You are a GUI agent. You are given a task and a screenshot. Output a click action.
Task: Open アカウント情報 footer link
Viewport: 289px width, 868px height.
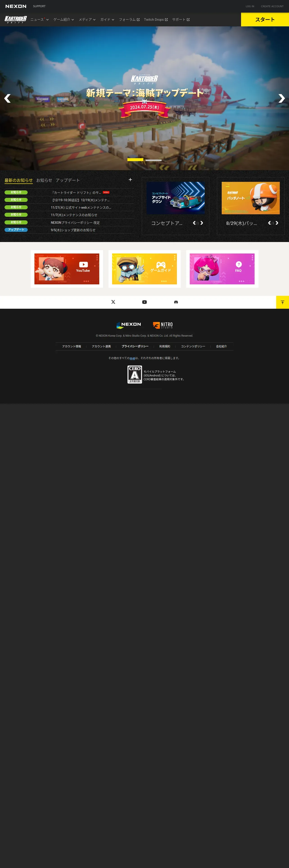pyautogui.click(x=71, y=346)
